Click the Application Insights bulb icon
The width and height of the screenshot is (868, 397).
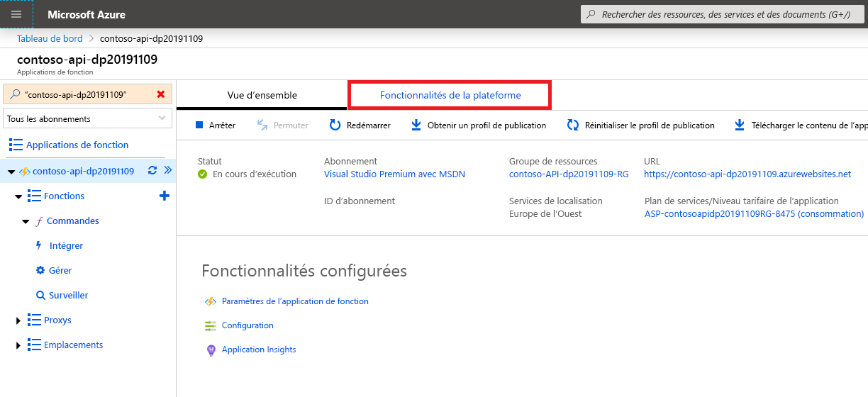(211, 350)
